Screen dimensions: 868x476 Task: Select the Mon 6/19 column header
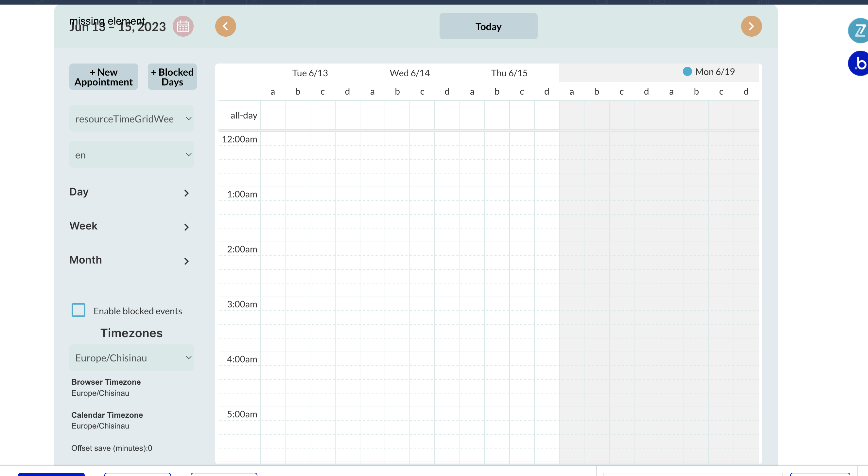pyautogui.click(x=715, y=71)
